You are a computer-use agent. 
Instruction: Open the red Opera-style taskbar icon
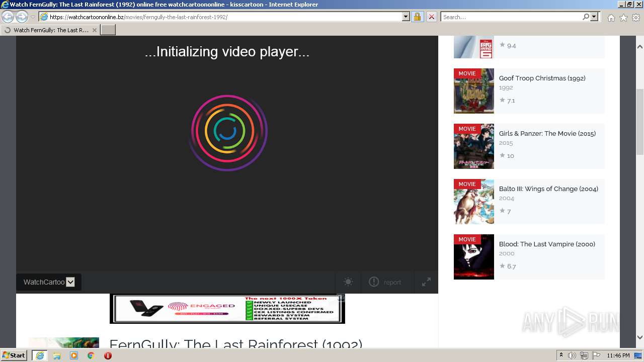108,355
